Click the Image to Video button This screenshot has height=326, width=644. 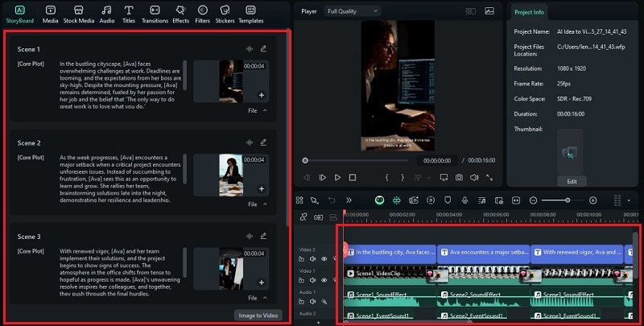258,316
